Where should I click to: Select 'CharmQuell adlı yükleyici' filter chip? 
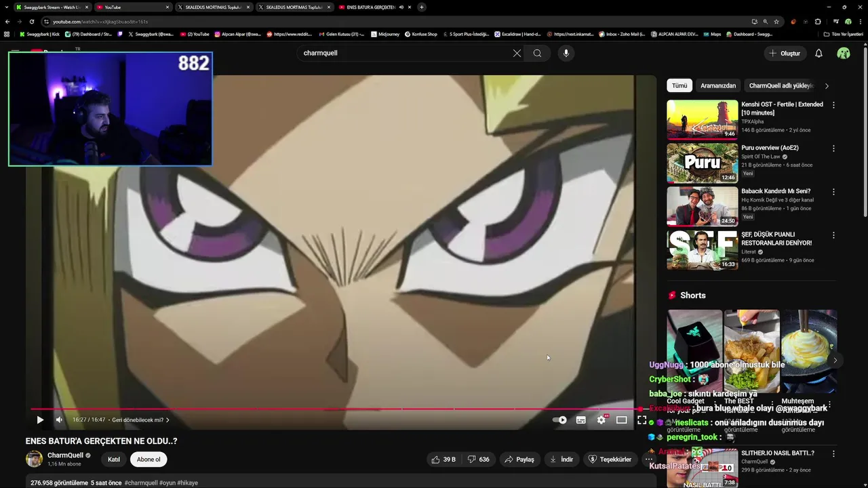(781, 85)
